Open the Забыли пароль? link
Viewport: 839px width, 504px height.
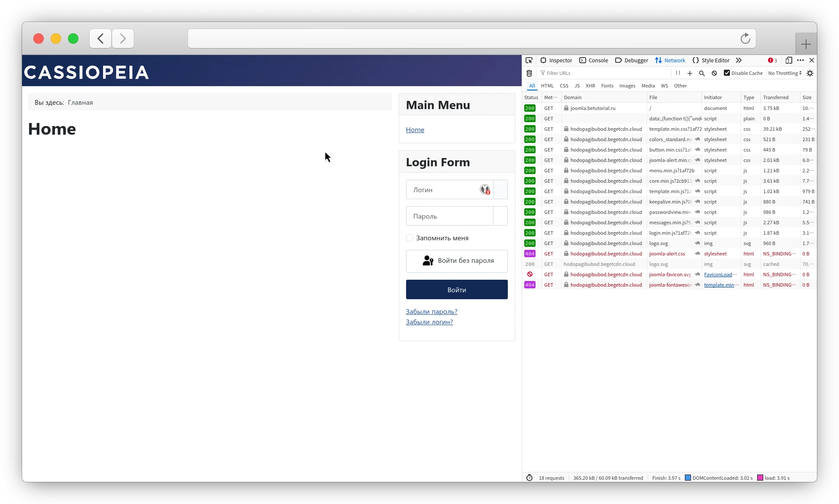tap(432, 311)
